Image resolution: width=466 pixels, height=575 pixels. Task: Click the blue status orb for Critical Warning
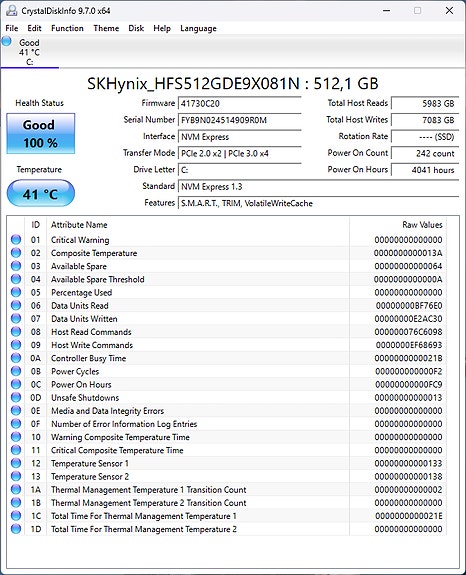[16, 239]
